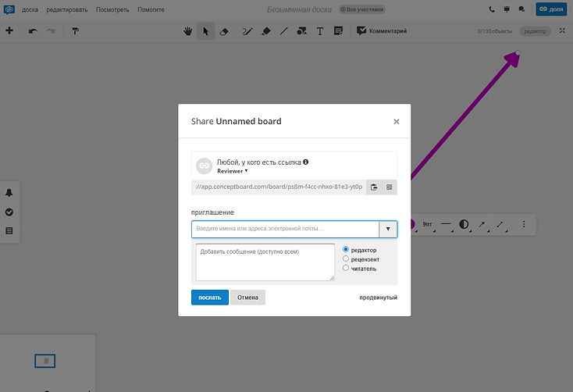Click the names or email invitation field
573x392 pixels.
[285, 229]
